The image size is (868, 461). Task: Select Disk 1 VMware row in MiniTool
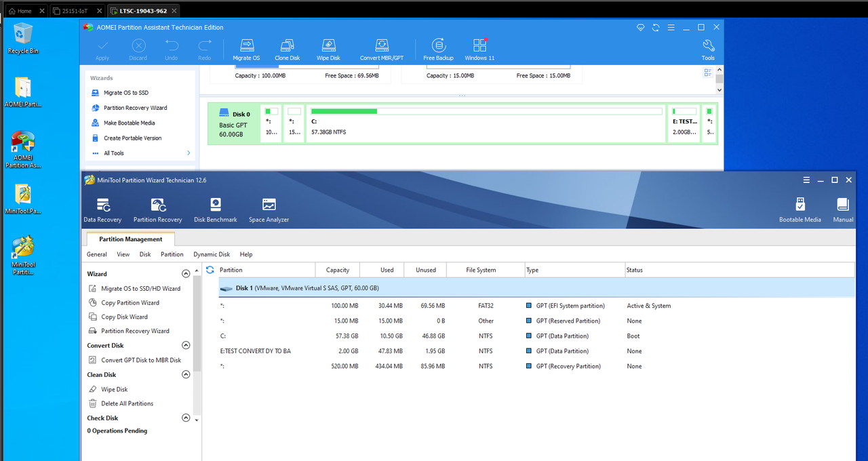tap(536, 288)
